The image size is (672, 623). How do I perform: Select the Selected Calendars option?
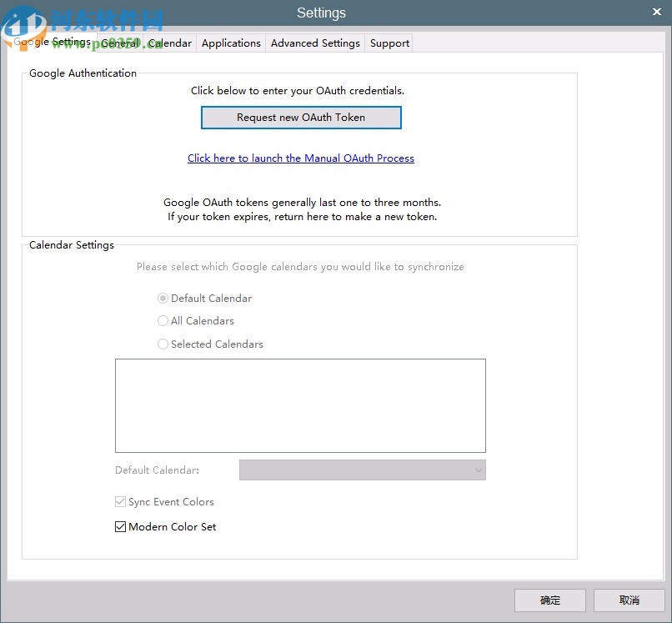[163, 344]
